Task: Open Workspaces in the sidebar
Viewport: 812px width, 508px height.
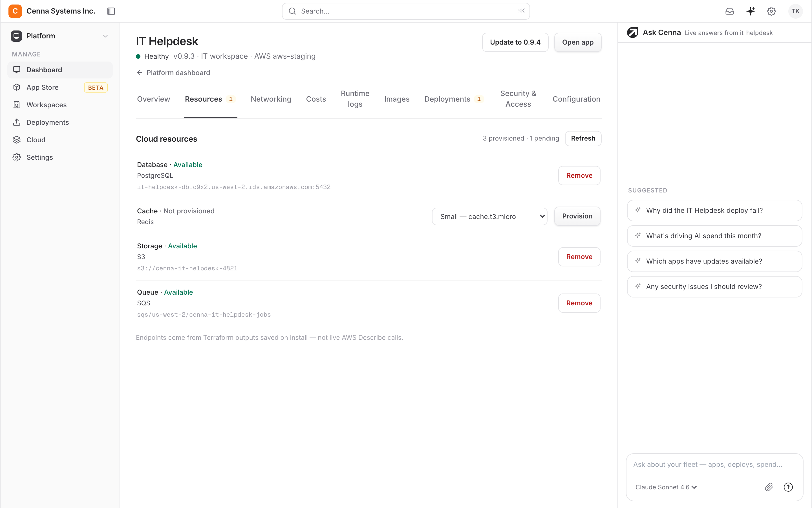Action: click(x=60, y=105)
